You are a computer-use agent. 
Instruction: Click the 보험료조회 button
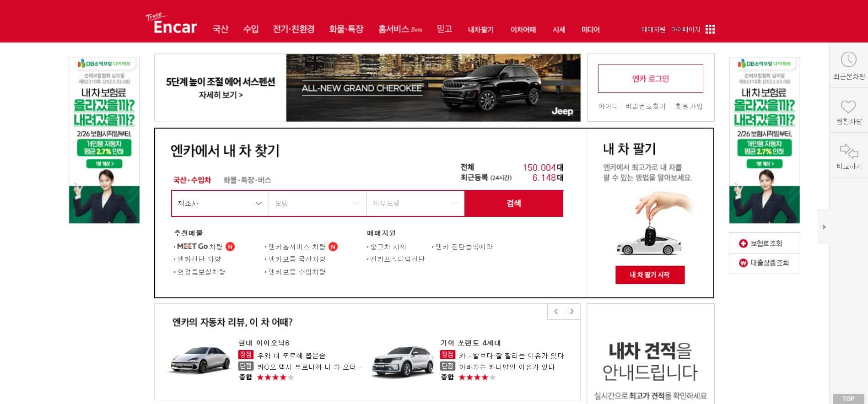tap(764, 243)
